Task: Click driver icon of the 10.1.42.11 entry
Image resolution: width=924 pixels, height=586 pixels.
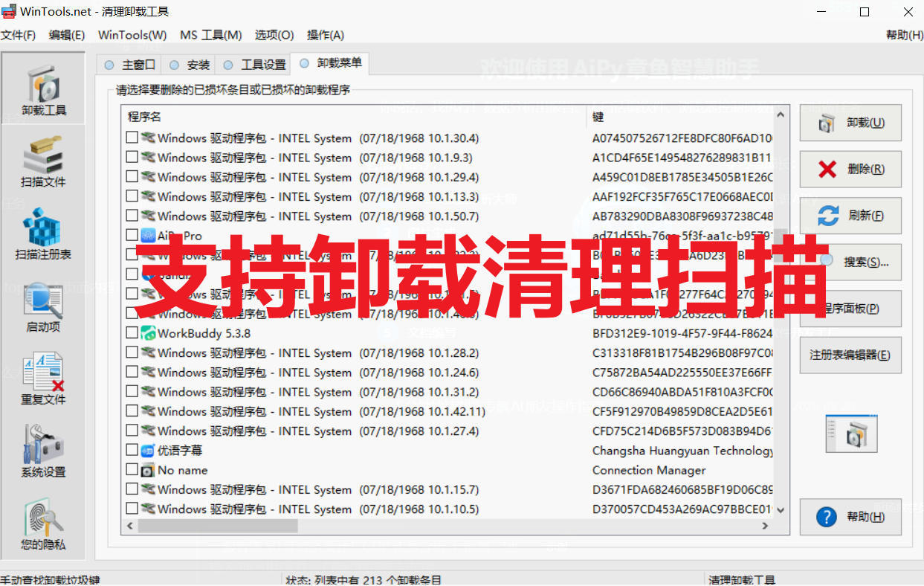Action: (x=148, y=411)
